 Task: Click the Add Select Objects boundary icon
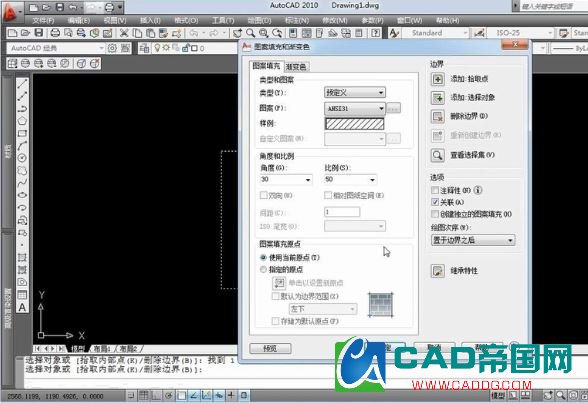coord(438,98)
